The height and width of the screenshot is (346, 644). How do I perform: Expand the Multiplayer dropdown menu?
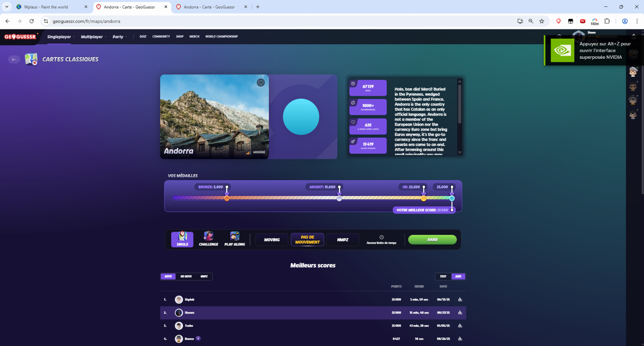93,37
